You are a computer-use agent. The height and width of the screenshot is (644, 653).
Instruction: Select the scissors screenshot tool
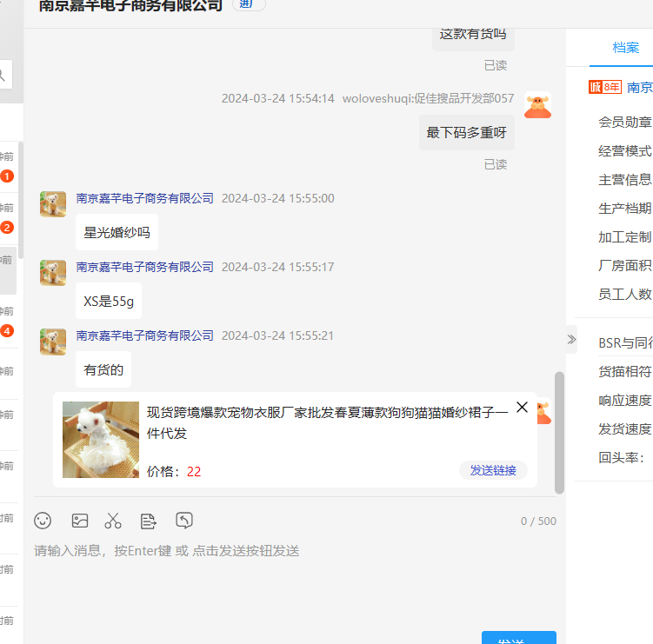[x=113, y=521]
